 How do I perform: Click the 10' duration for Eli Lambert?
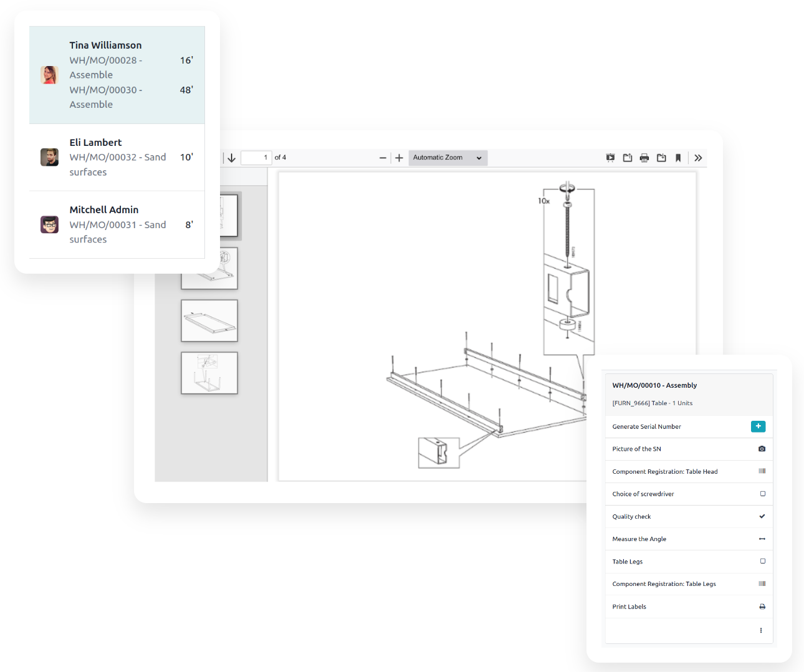tap(186, 157)
